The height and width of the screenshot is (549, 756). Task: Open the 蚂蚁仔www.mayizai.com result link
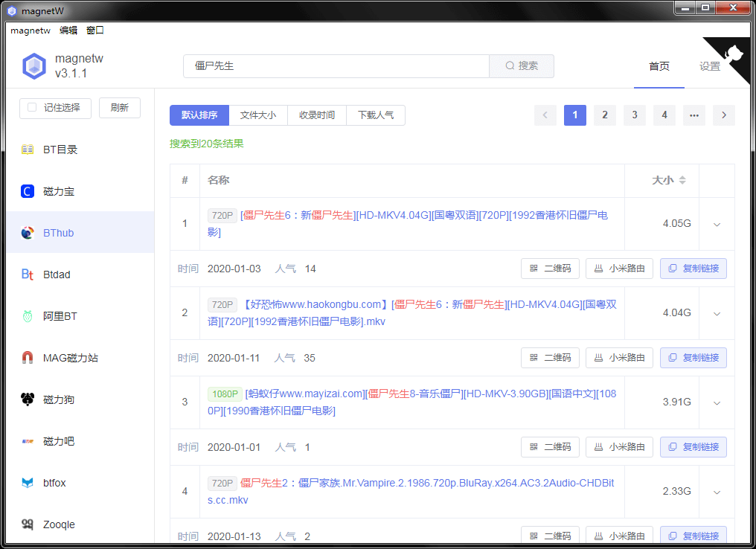pyautogui.click(x=412, y=402)
